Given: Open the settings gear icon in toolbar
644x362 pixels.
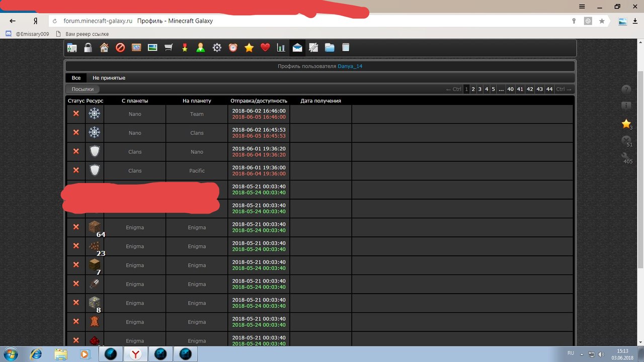Looking at the screenshot, I should point(217,48).
